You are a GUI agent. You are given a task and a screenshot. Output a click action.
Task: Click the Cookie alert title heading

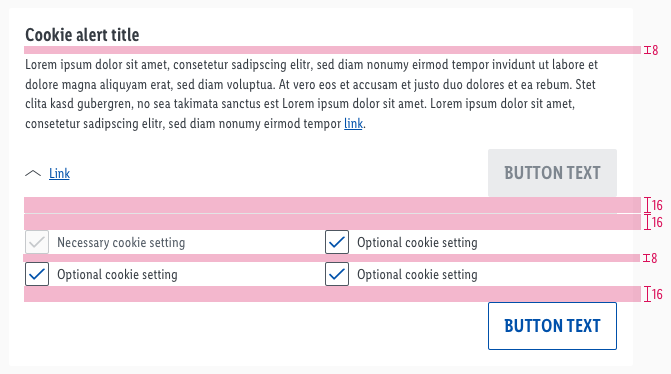click(82, 35)
